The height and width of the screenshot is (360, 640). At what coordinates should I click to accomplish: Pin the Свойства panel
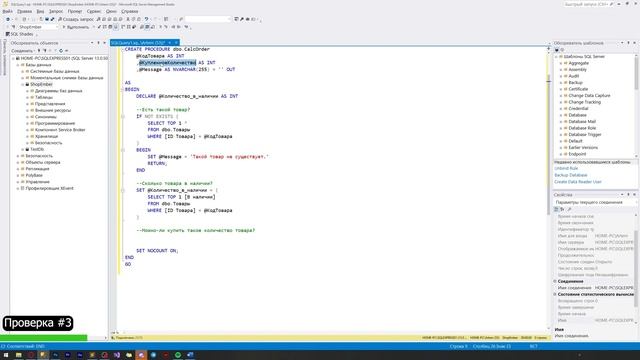(x=629, y=195)
